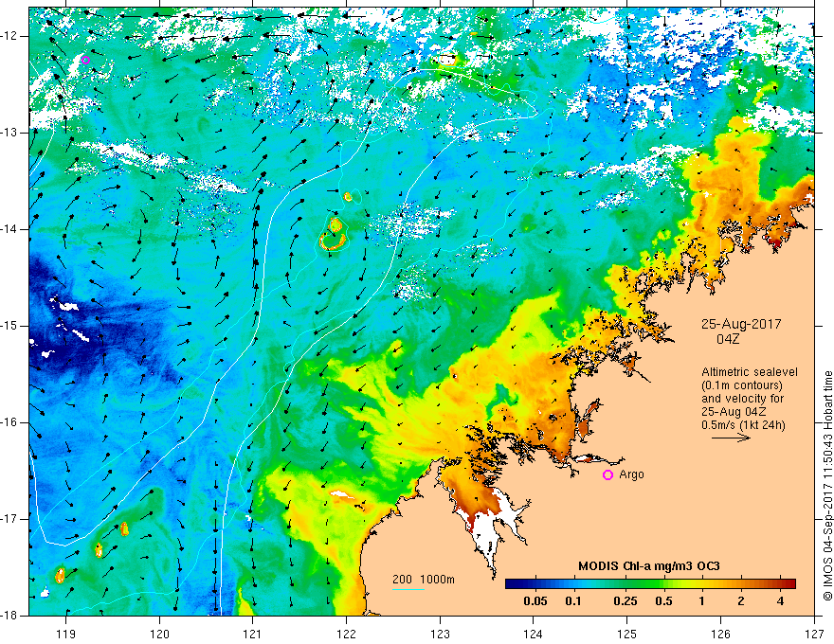Click the small reef near 122E 13.7S
Viewport: 834px width, 644px height.
click(x=348, y=197)
